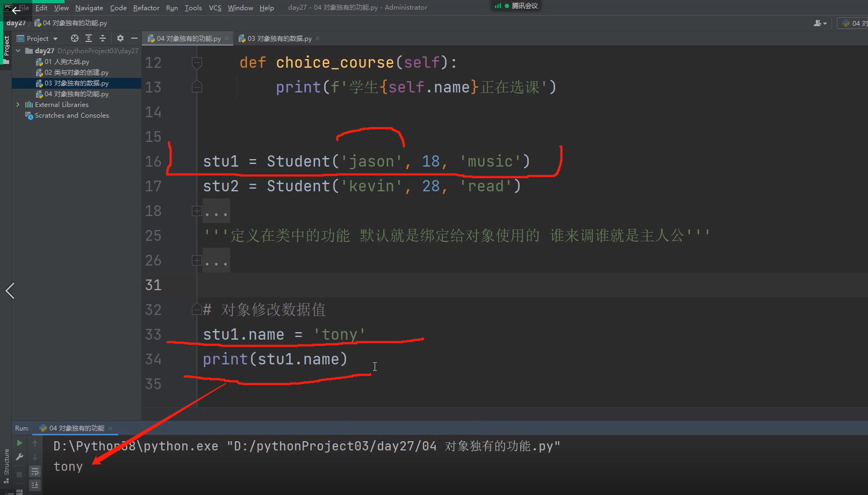Click day27 in the breadcrumb bar
Image resolution: width=868 pixels, height=495 pixels.
click(x=16, y=23)
